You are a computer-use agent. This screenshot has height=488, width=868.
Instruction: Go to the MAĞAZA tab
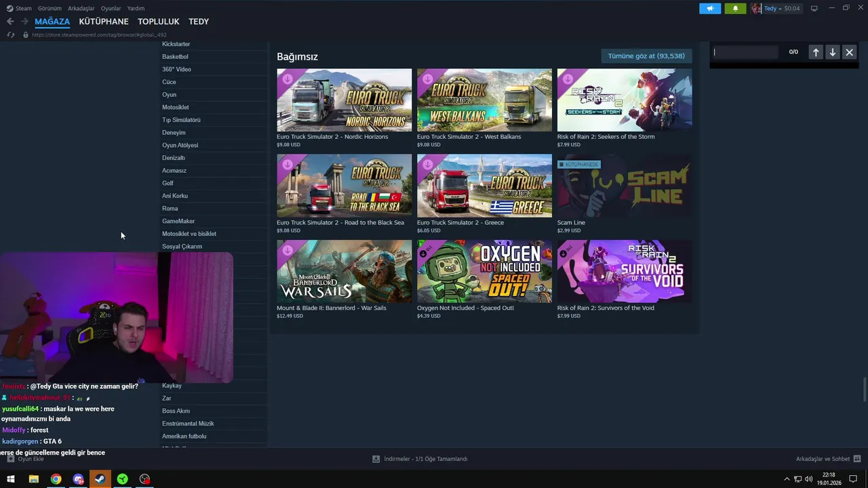coord(52,22)
